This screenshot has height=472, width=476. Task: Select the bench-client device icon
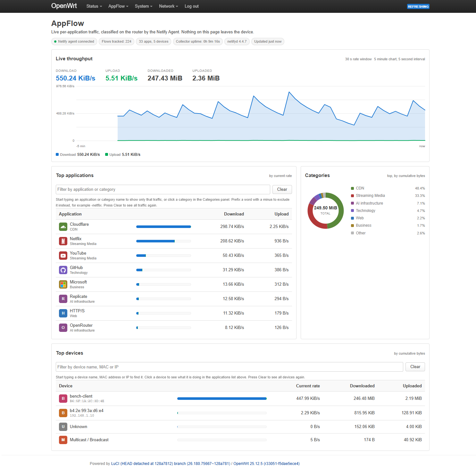tap(63, 399)
